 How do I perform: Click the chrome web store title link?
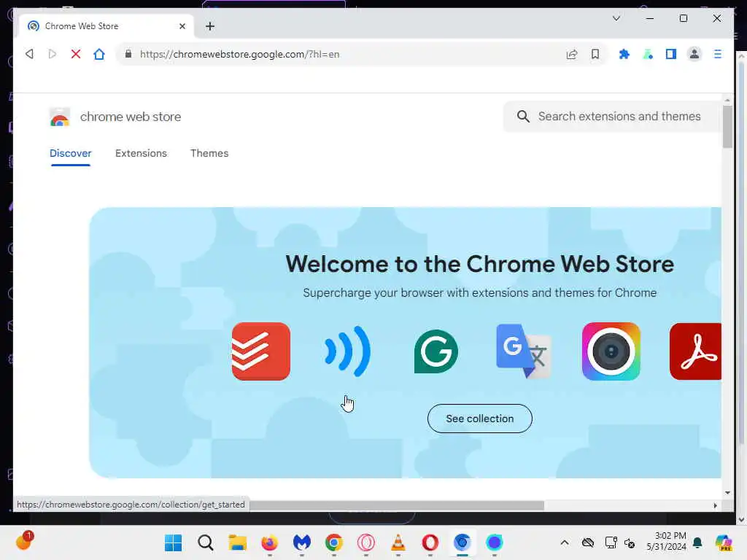coord(131,117)
